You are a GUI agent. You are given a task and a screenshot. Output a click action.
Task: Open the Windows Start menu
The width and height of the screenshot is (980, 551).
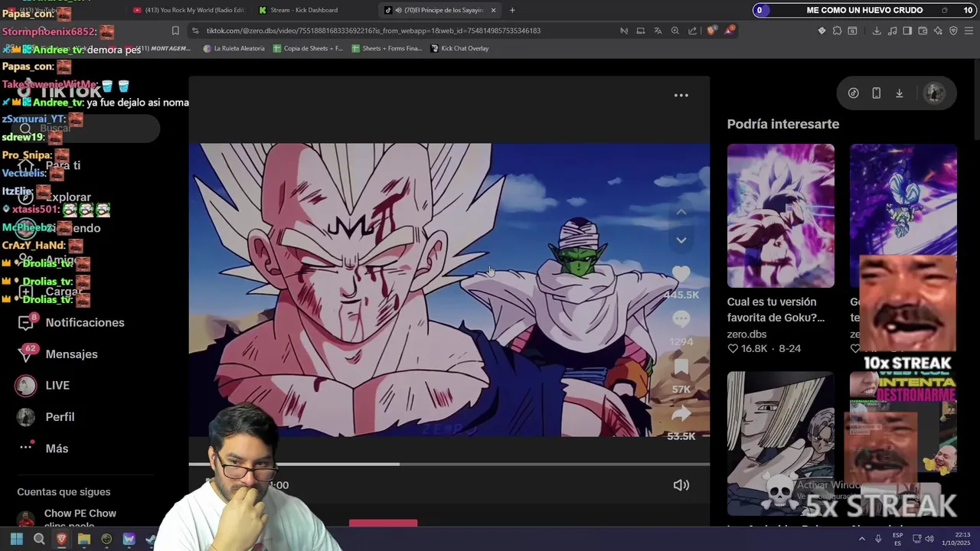pyautogui.click(x=16, y=540)
